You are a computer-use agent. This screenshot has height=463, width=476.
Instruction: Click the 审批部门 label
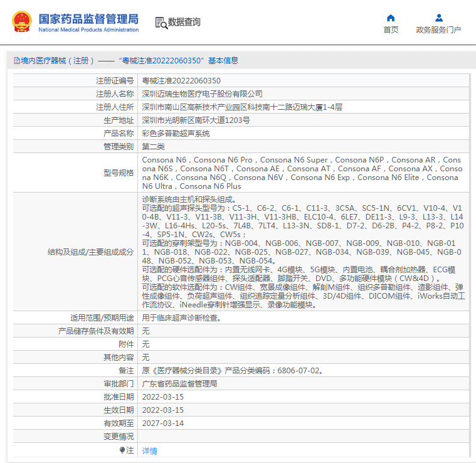[x=119, y=384]
